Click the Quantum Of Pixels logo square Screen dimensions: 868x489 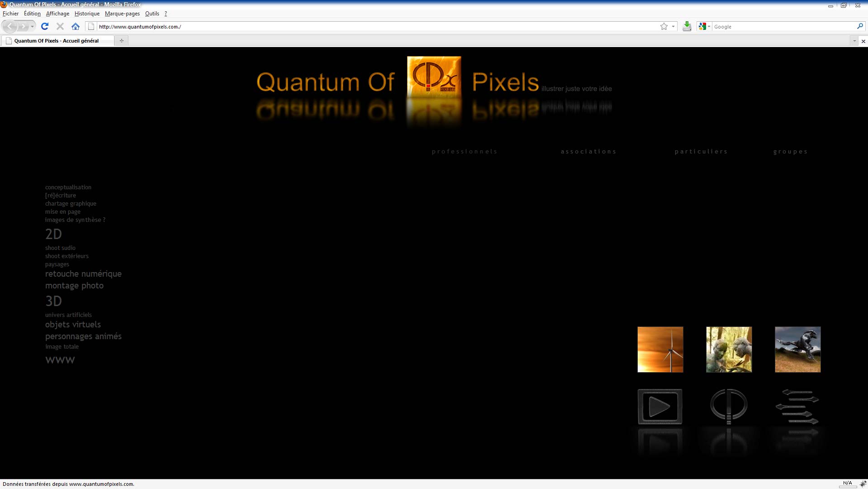434,77
